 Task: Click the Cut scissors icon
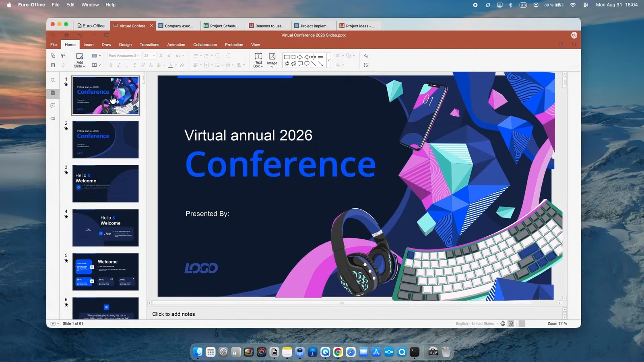63,56
